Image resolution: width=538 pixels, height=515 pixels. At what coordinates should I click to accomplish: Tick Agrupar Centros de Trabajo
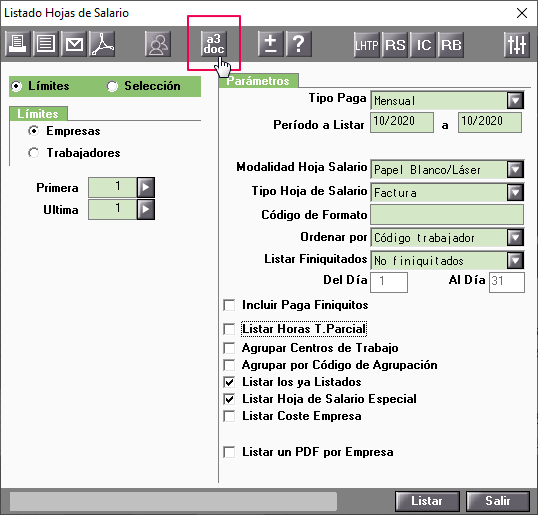(229, 348)
